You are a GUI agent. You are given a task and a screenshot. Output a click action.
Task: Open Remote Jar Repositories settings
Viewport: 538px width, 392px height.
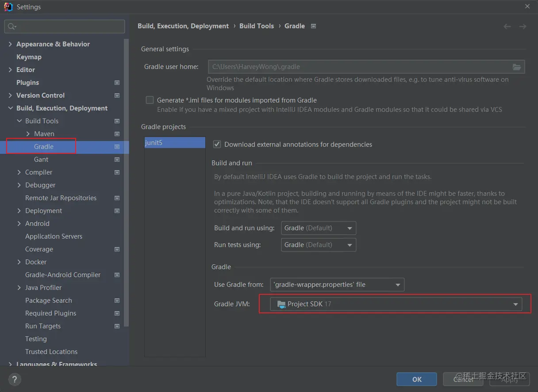61,198
